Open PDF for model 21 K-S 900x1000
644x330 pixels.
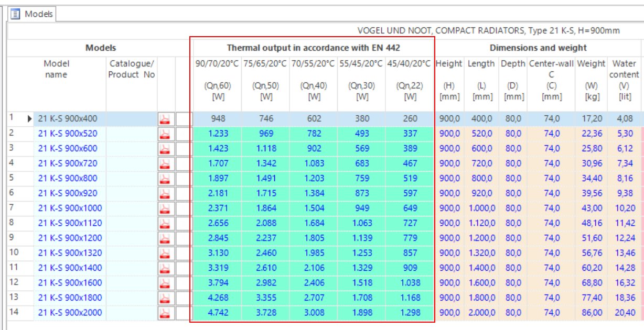[x=165, y=208]
